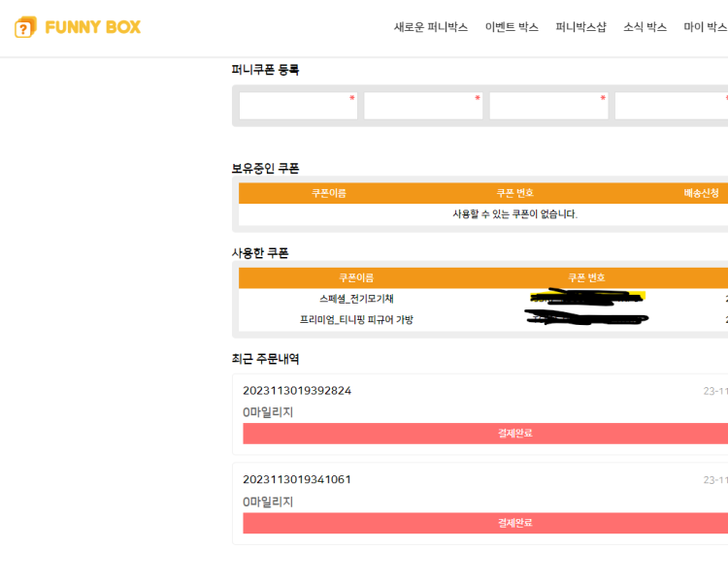Click 쿠폰 번호 header in 사용한 쿠폰 table

[x=586, y=277]
